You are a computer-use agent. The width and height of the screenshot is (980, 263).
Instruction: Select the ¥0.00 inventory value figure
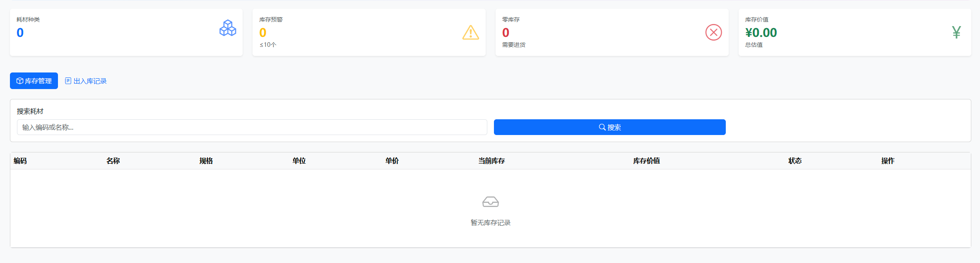(x=761, y=32)
